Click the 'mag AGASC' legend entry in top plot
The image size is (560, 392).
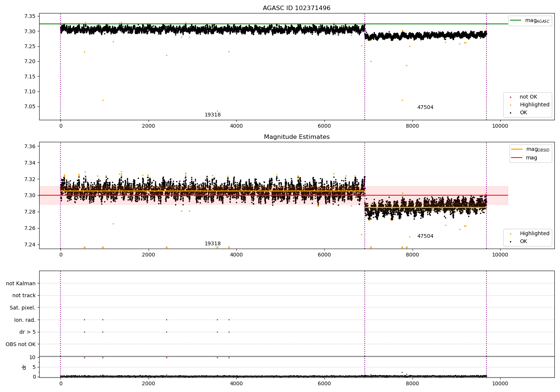[x=530, y=21]
